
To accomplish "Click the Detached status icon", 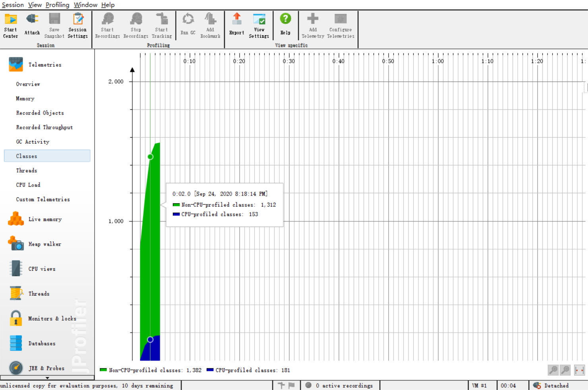I will [537, 385].
